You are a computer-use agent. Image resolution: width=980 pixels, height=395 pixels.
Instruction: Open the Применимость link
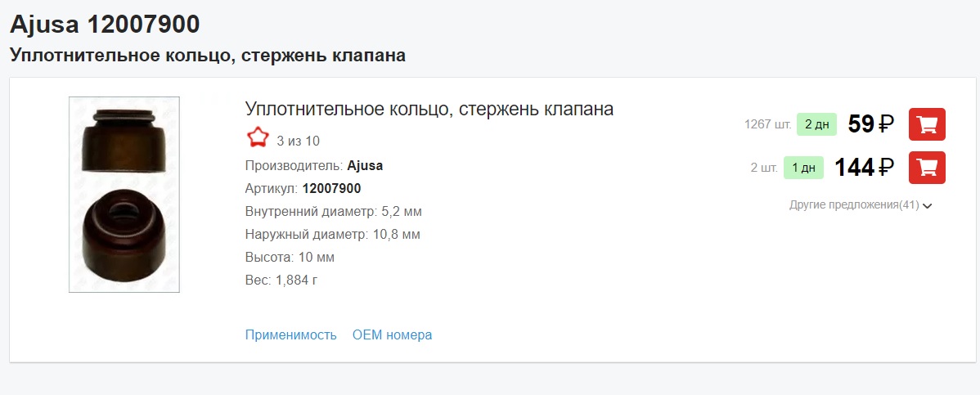click(x=290, y=334)
